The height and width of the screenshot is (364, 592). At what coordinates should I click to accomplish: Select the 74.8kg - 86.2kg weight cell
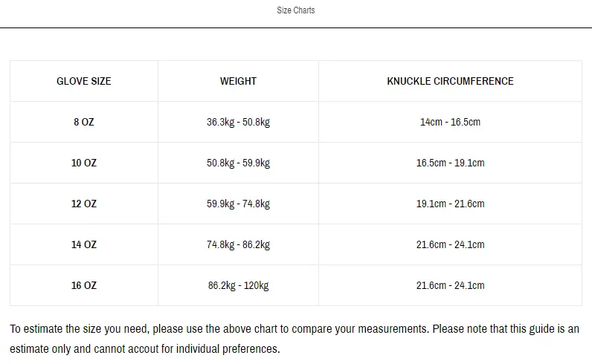point(238,244)
